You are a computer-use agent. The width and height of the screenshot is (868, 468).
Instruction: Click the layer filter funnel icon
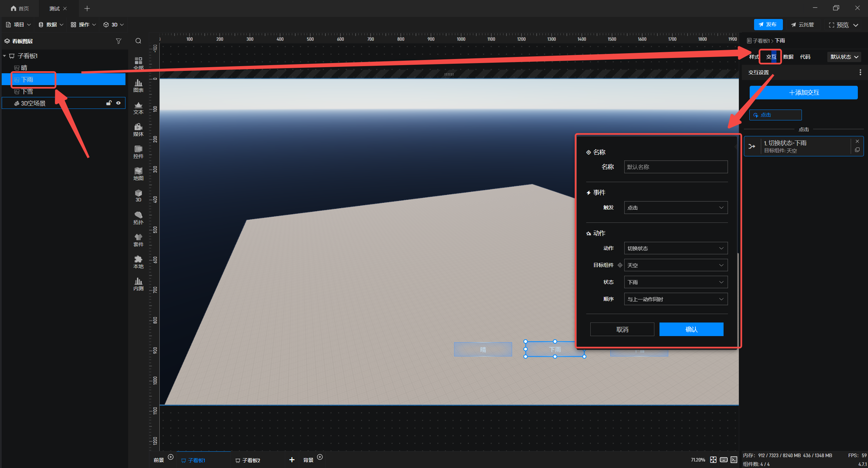point(118,41)
